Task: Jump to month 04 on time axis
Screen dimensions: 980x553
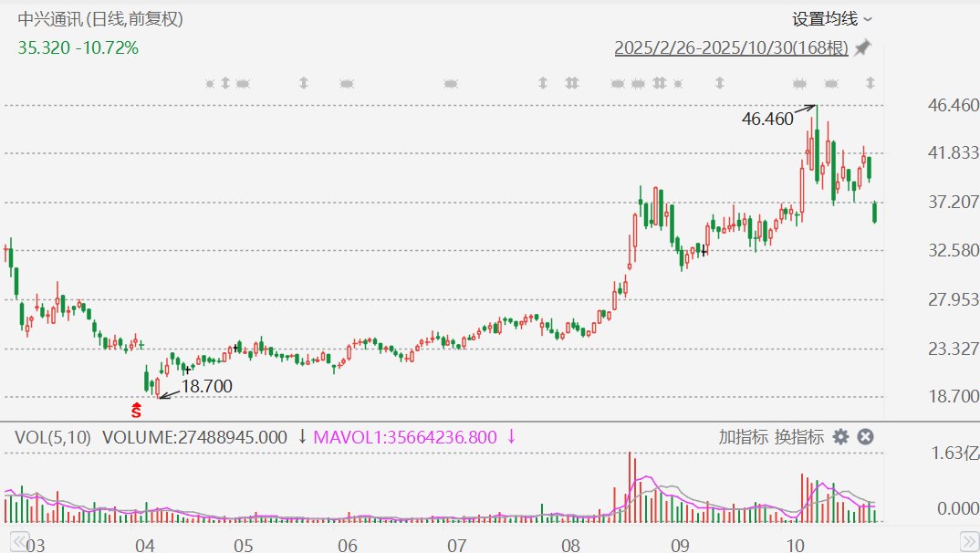Action: (x=144, y=546)
